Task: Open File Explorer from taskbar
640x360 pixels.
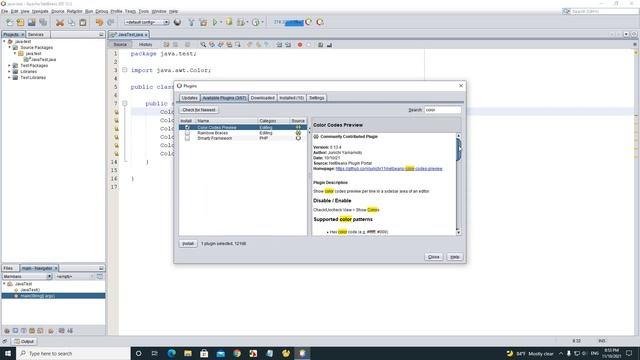Action: pyautogui.click(x=188, y=353)
